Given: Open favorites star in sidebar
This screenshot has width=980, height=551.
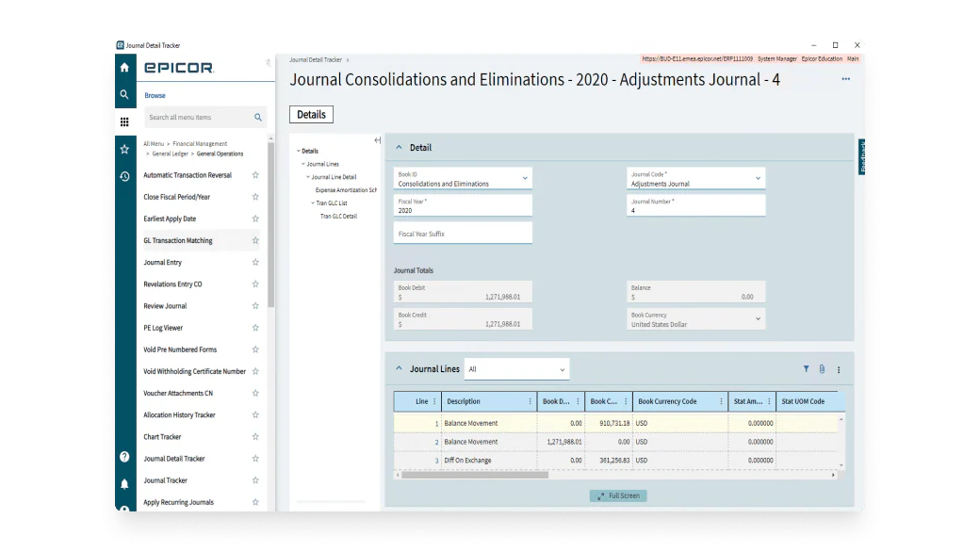Looking at the screenshot, I should pyautogui.click(x=124, y=150).
